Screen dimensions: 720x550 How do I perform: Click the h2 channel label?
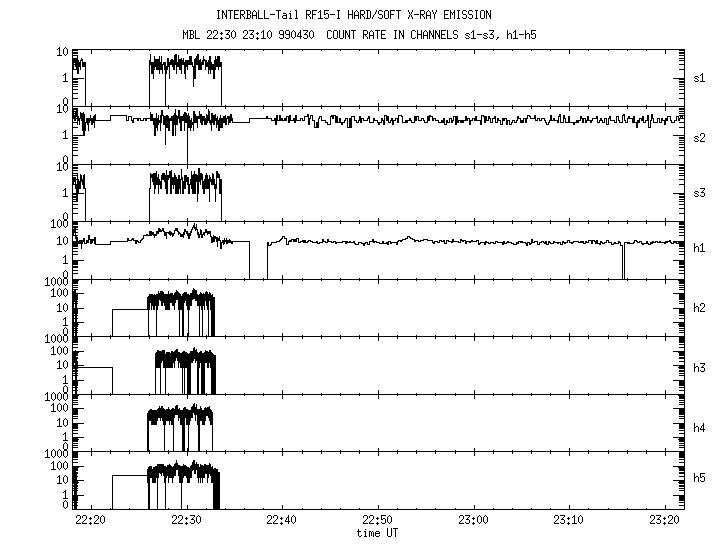coord(701,307)
